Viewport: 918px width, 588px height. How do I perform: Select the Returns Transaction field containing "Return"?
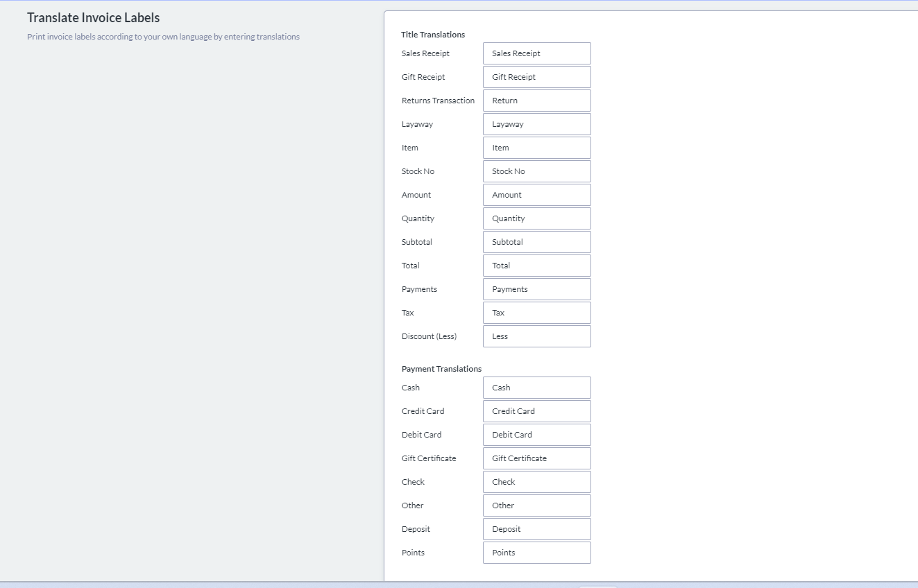536,101
